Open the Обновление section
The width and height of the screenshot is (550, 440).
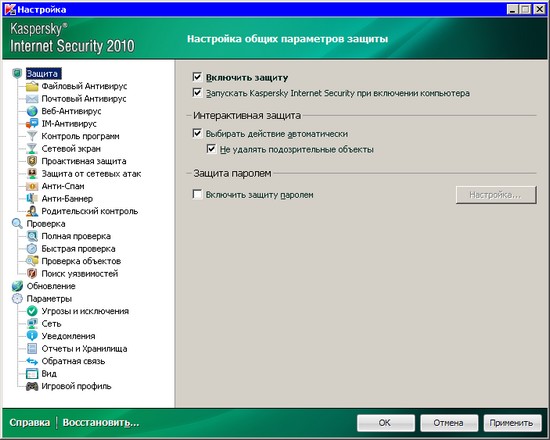pos(51,286)
